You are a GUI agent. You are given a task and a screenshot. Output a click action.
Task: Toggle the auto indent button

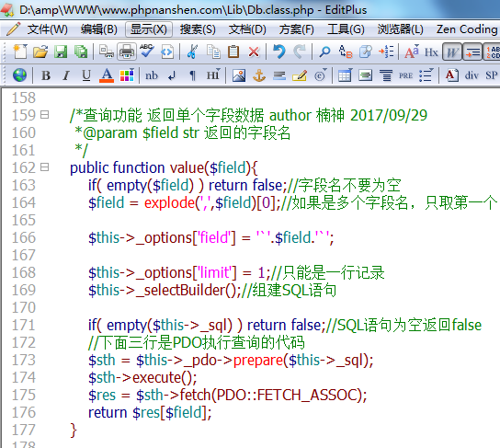[x=472, y=52]
